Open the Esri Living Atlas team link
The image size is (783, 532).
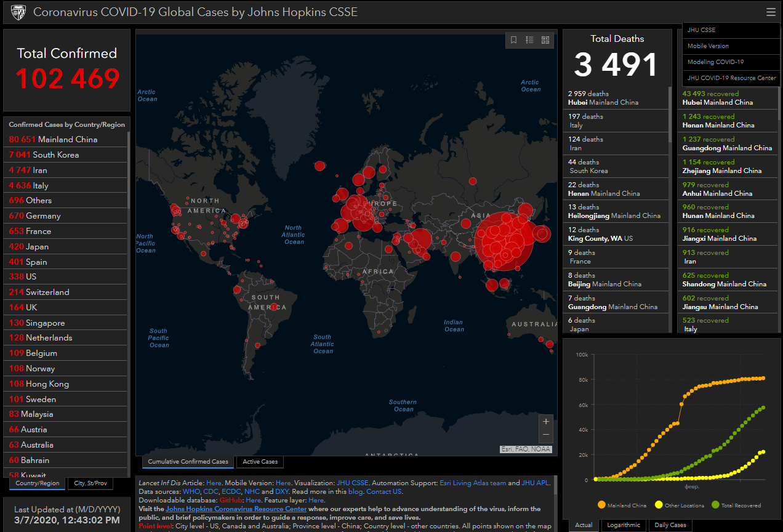point(473,483)
